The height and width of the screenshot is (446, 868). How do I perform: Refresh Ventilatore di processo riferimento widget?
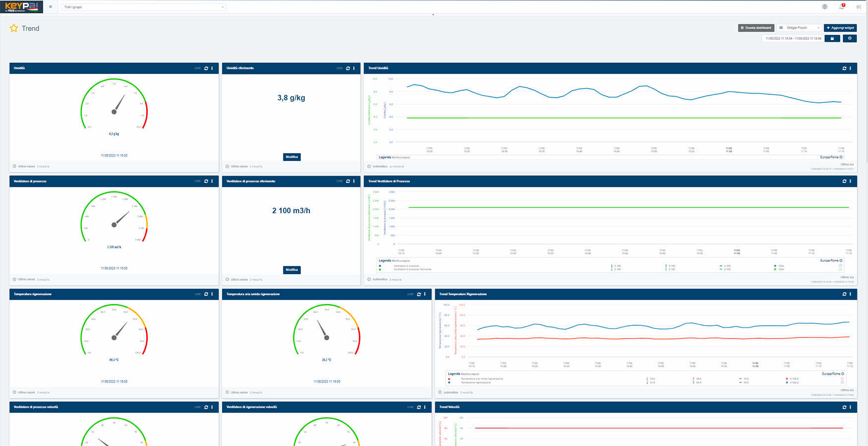point(348,181)
